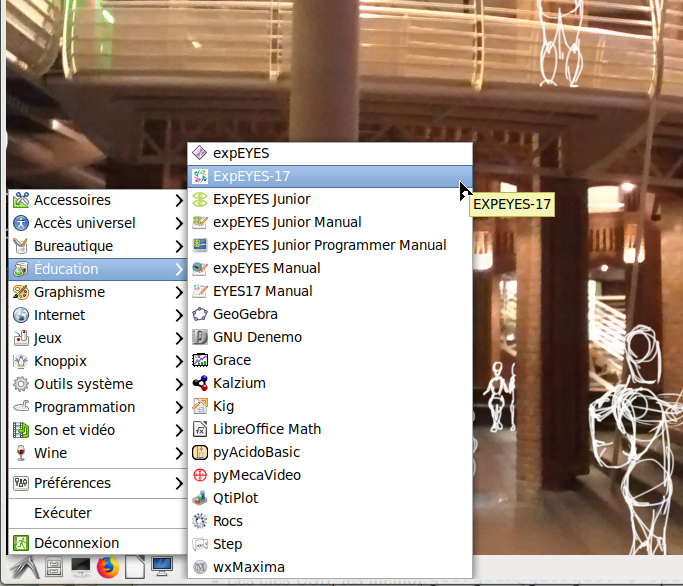This screenshot has width=683, height=586.
Task: Click the GNU Denemo icon
Action: 199,337
